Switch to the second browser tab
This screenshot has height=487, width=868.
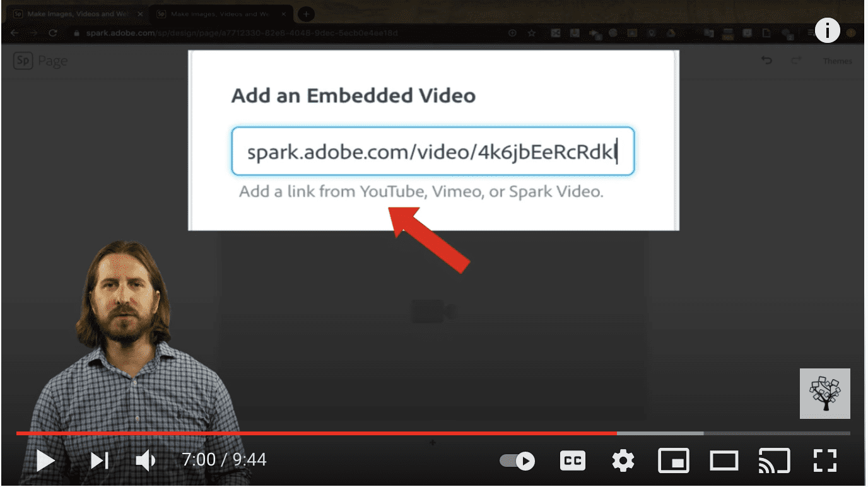(222, 13)
